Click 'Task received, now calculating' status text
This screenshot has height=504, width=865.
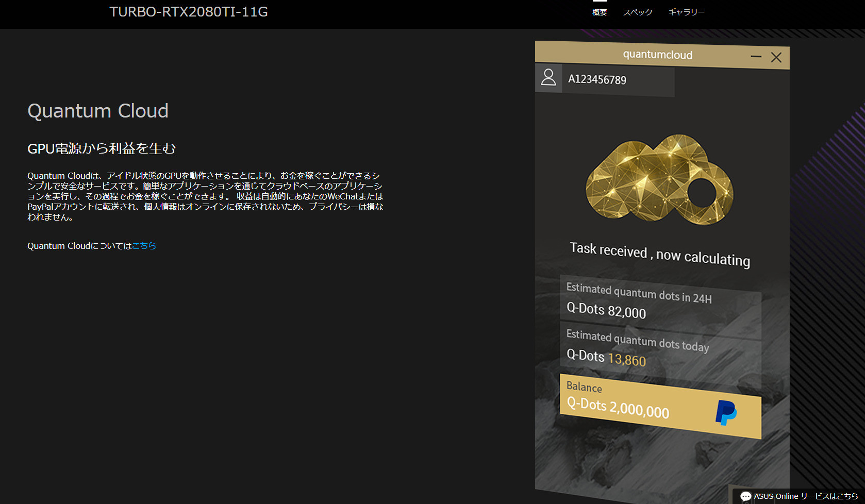click(x=660, y=254)
